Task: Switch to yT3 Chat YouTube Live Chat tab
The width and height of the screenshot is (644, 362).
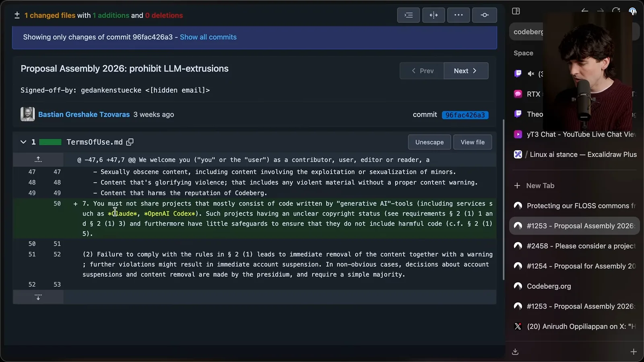Action: click(574, 134)
